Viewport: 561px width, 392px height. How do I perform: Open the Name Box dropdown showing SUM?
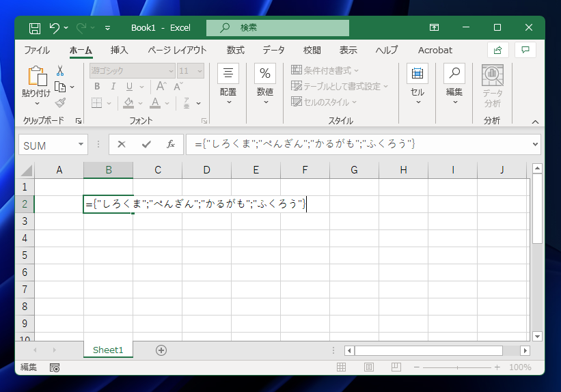pyautogui.click(x=81, y=144)
